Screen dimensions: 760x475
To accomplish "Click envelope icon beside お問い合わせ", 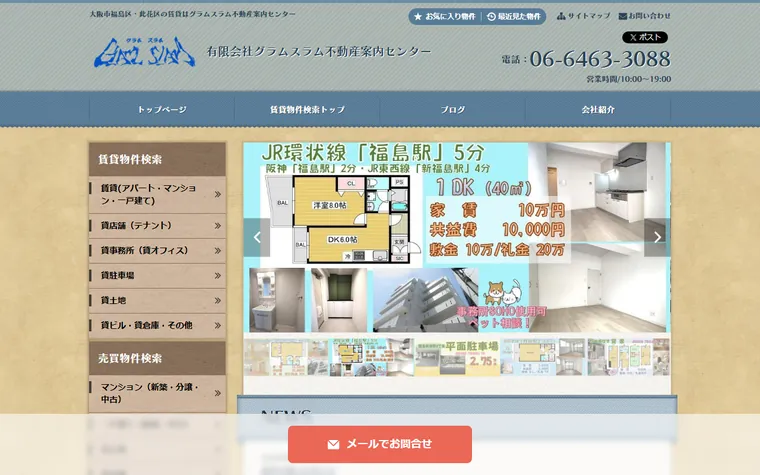I will (x=623, y=16).
